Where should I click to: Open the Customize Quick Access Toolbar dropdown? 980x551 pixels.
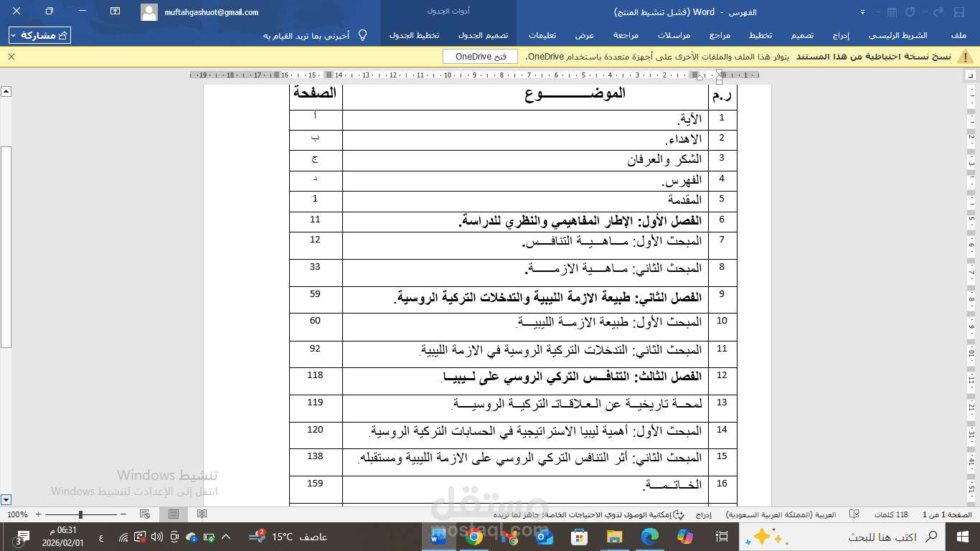(862, 12)
